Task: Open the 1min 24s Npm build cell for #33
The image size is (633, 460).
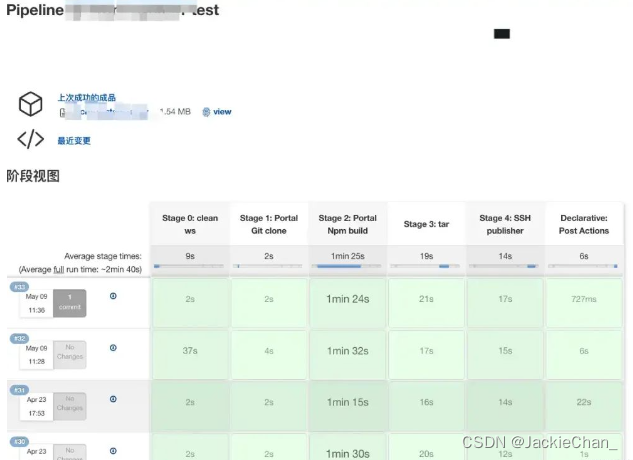Action: click(348, 302)
